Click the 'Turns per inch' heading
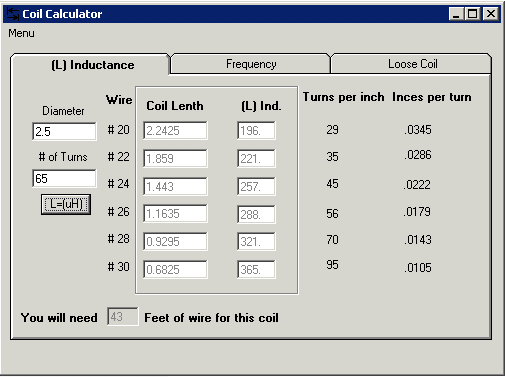The height and width of the screenshot is (377, 505). click(343, 97)
